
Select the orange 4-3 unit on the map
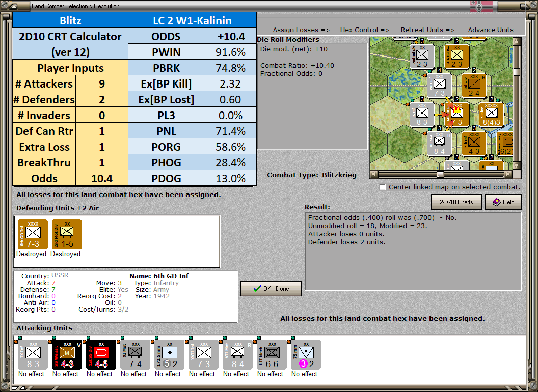click(474, 144)
